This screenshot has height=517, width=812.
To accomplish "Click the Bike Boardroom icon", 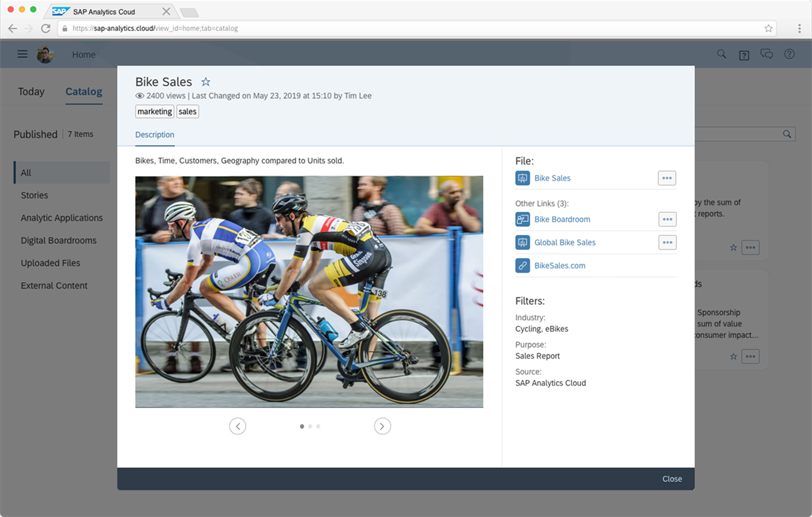I will pos(523,220).
